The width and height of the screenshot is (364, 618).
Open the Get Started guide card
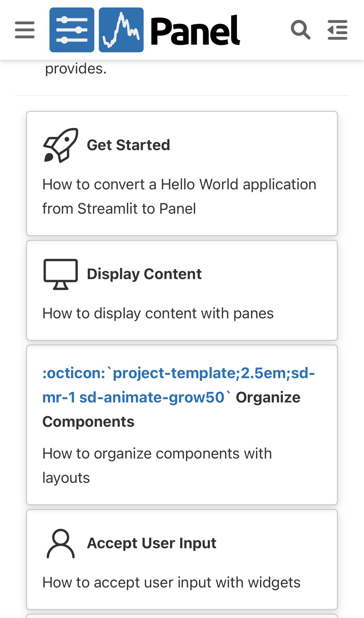pos(182,173)
